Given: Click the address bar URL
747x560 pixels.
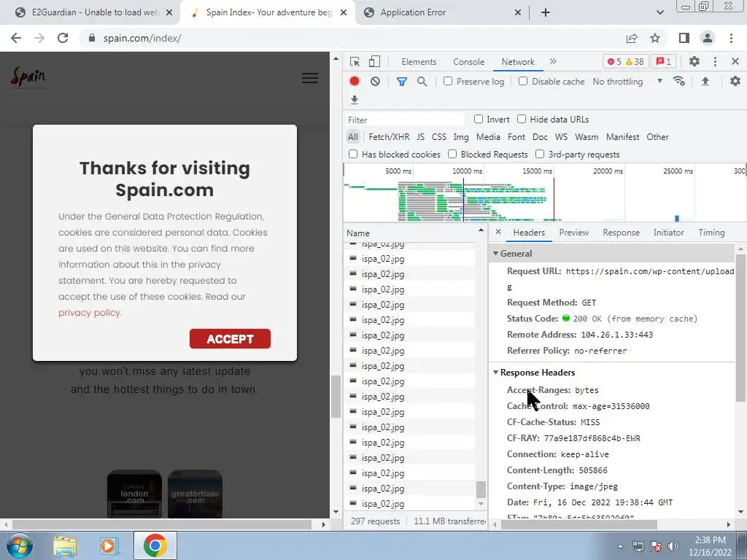Looking at the screenshot, I should (142, 38).
